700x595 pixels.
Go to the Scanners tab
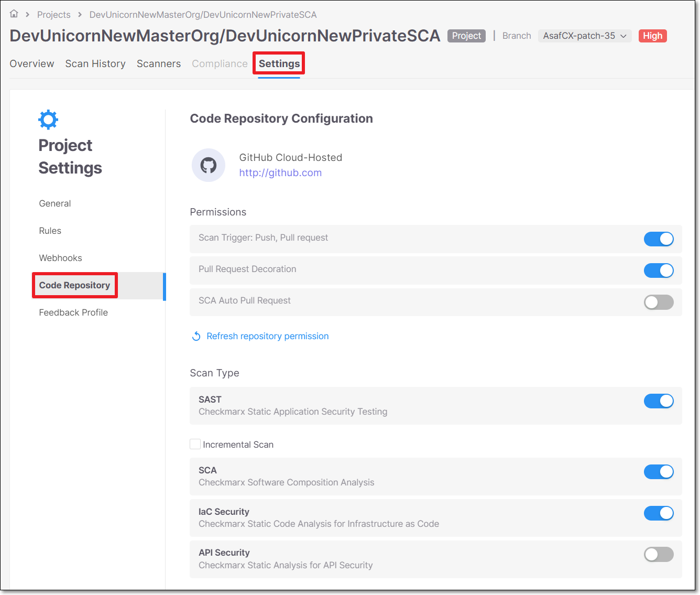159,63
